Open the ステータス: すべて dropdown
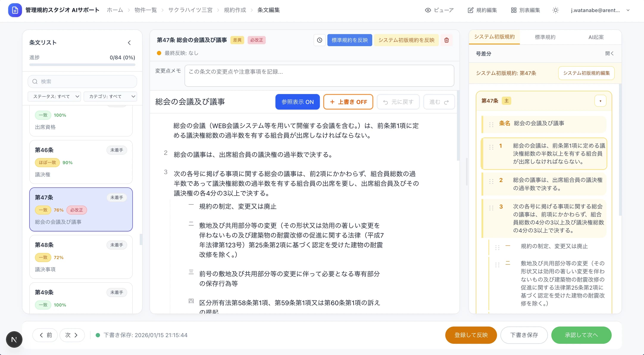The width and height of the screenshot is (644, 355). pos(54,97)
